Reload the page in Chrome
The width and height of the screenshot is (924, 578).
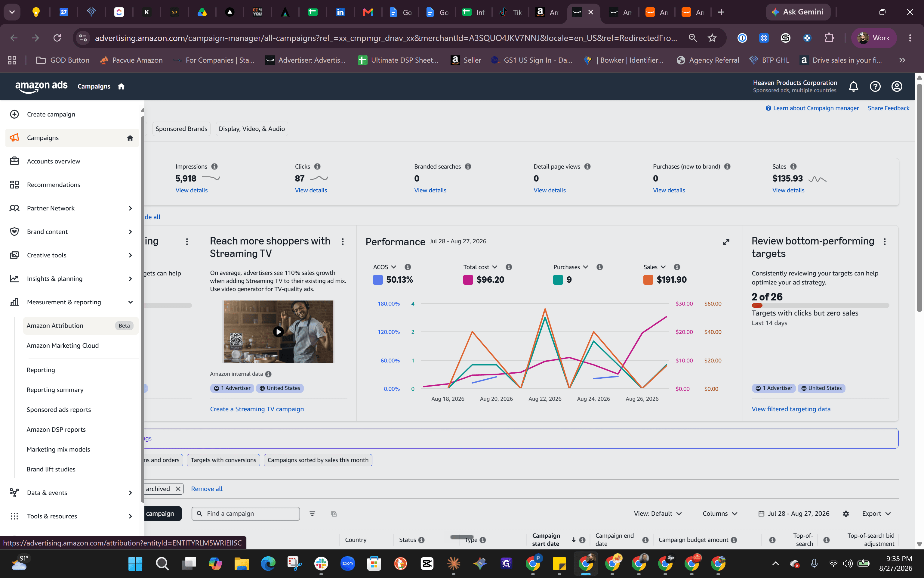point(57,38)
